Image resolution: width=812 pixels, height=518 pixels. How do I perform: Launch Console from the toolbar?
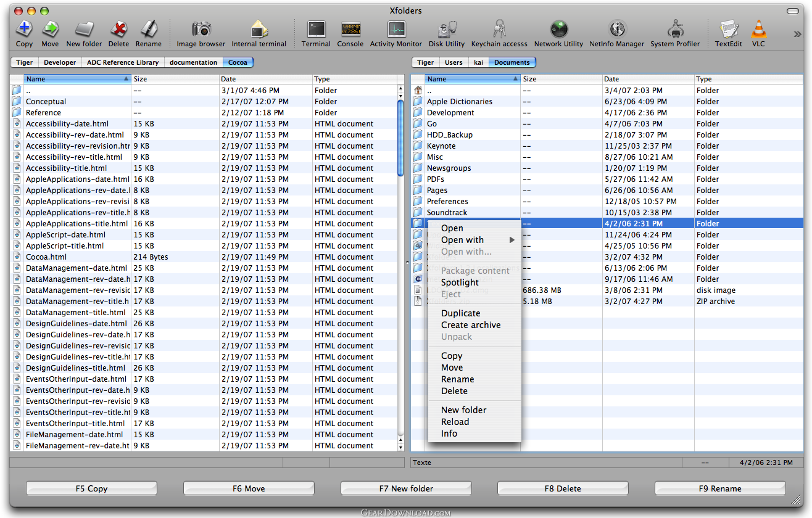350,29
